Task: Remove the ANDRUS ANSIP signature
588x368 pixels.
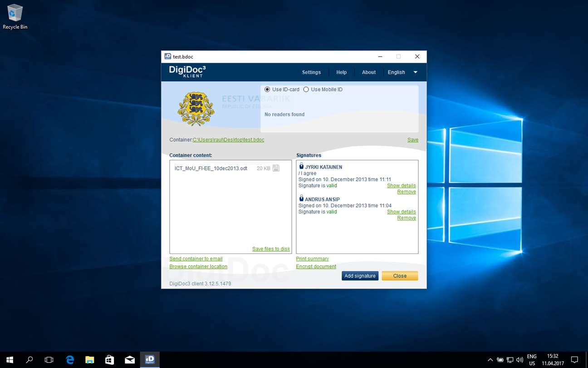Action: (x=407, y=218)
